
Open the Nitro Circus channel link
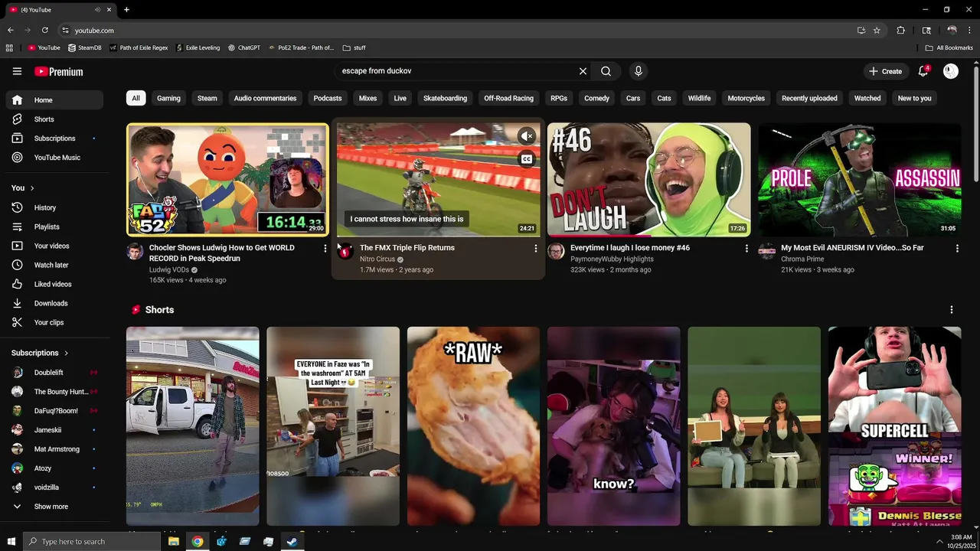click(x=377, y=259)
